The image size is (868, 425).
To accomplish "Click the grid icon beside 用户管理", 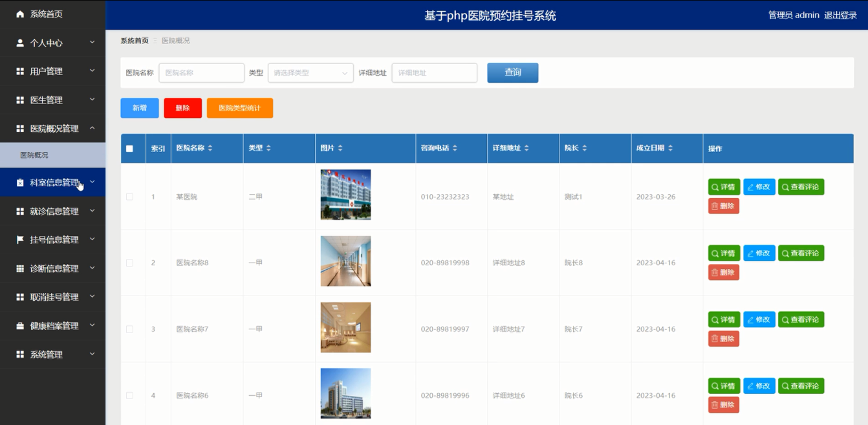I will tap(20, 71).
